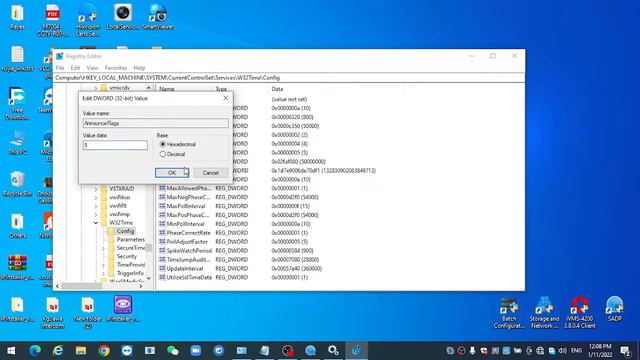The height and width of the screenshot is (360, 640).
Task: Click the DWORD icon beside MaxAllowedPha... entry
Action: [x=162, y=188]
